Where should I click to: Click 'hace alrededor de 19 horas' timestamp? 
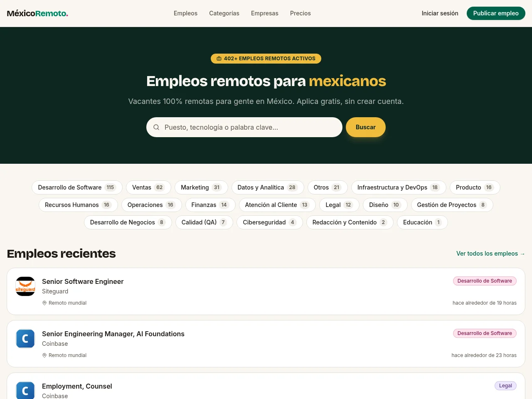(x=485, y=303)
